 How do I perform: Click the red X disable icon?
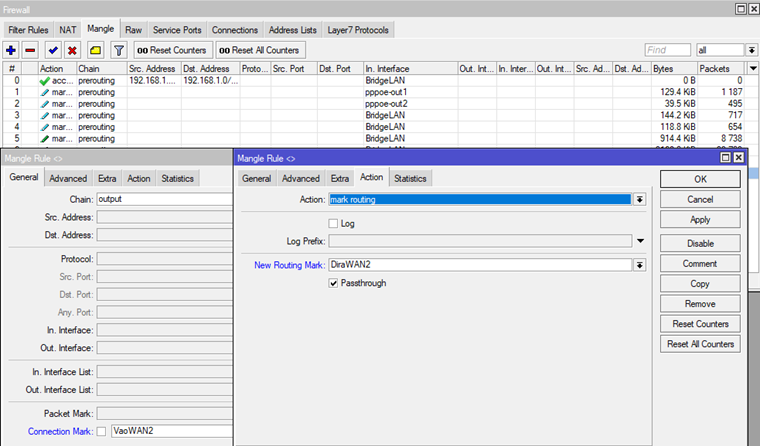[72, 50]
